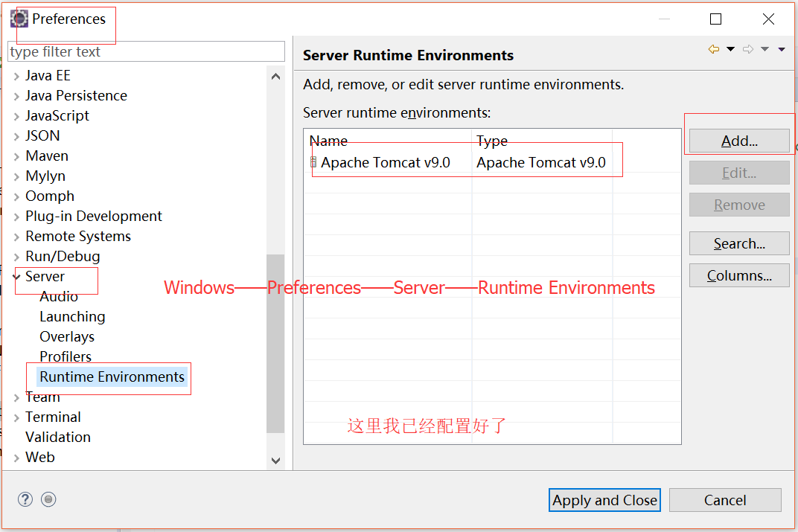Click the back navigation arrow icon
Screen dimensions: 798x532
coord(714,49)
